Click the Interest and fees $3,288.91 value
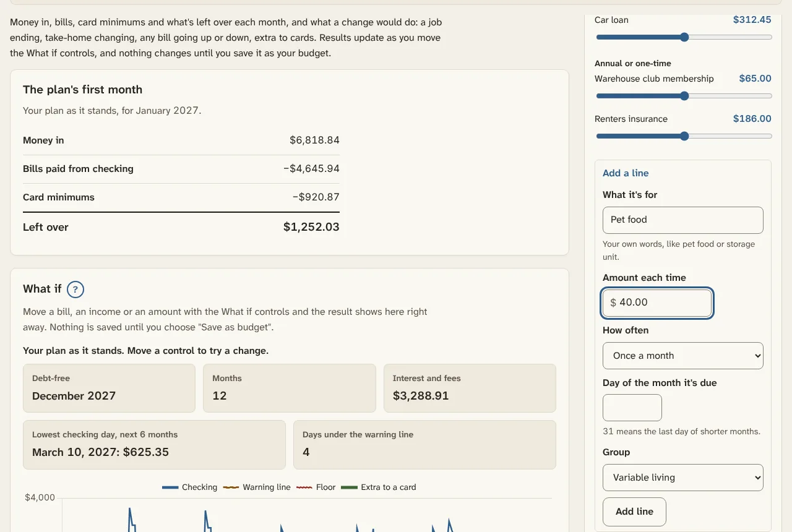The height and width of the screenshot is (532, 792). [x=421, y=396]
